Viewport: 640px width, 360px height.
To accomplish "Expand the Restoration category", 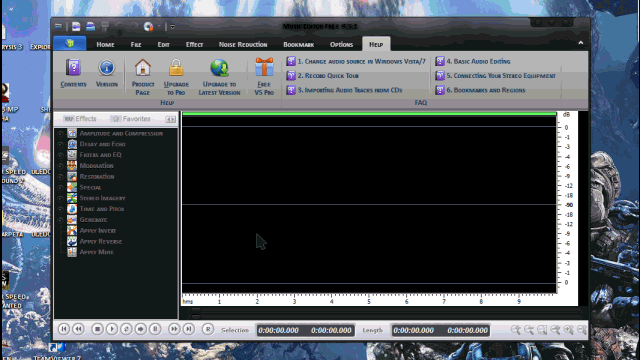I will coord(60,177).
